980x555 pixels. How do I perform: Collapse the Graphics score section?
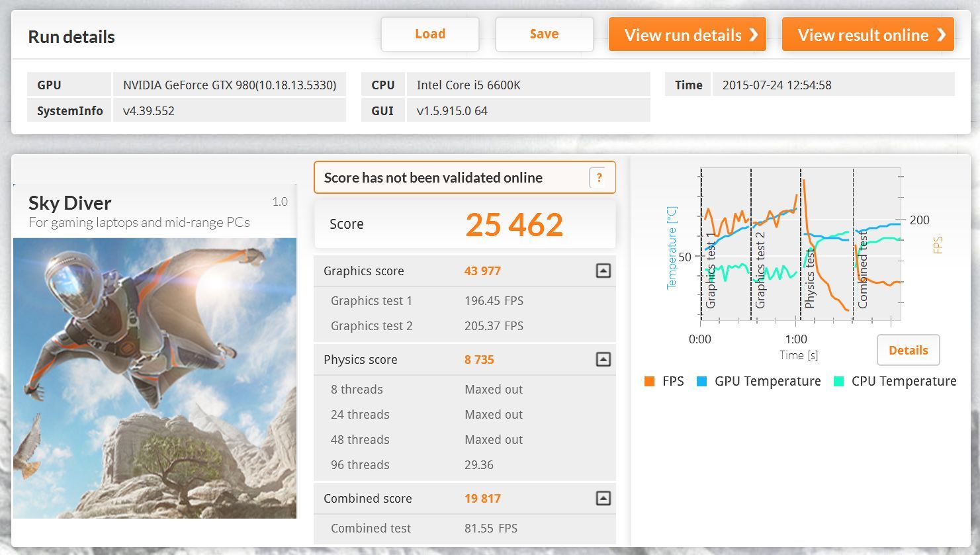pos(603,271)
